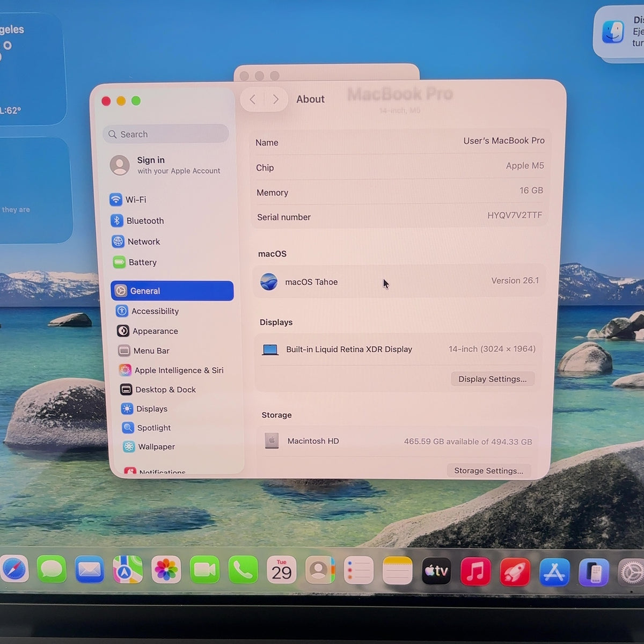Open Notifications settings in sidebar
644x644 pixels.
(155, 472)
